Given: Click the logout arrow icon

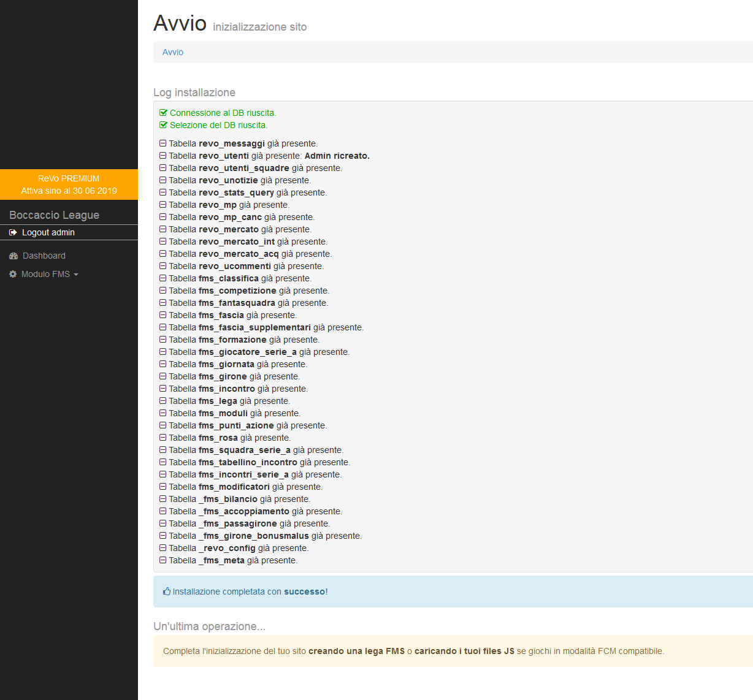Looking at the screenshot, I should (13, 232).
